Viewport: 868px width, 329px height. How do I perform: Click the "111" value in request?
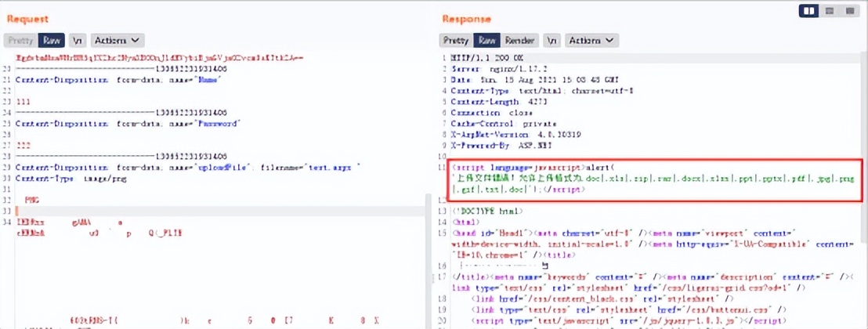[x=23, y=102]
